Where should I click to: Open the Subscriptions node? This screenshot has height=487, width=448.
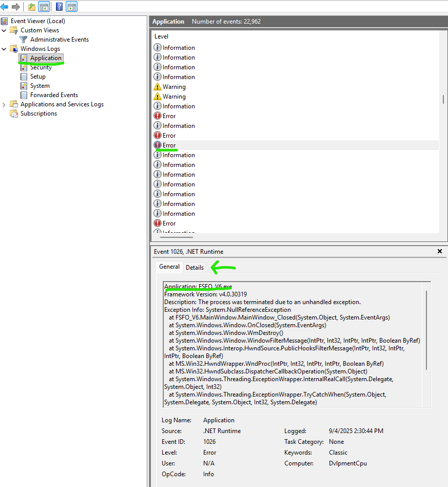coord(38,114)
